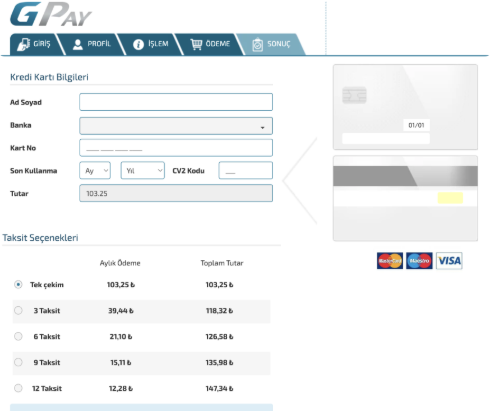Click the Taksit Seçenekleri heading
The image size is (491, 411).
click(x=40, y=238)
